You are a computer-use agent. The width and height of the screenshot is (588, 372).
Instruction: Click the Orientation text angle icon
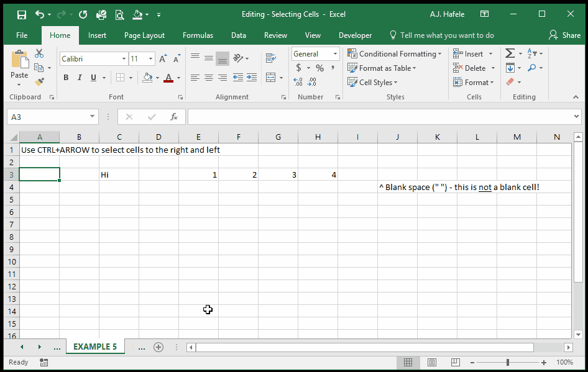238,58
